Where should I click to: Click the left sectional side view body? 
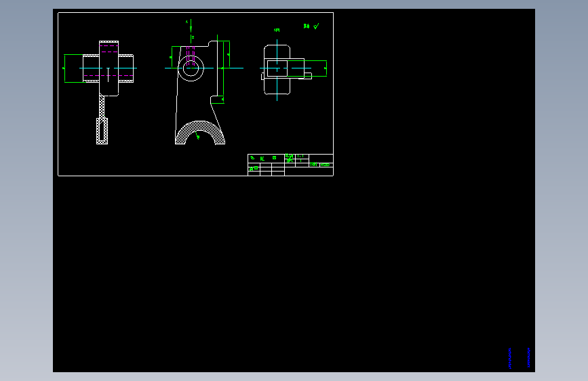point(109,68)
